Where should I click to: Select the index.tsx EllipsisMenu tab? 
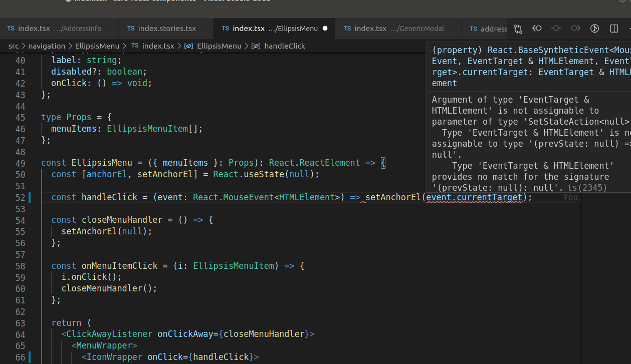click(x=274, y=29)
